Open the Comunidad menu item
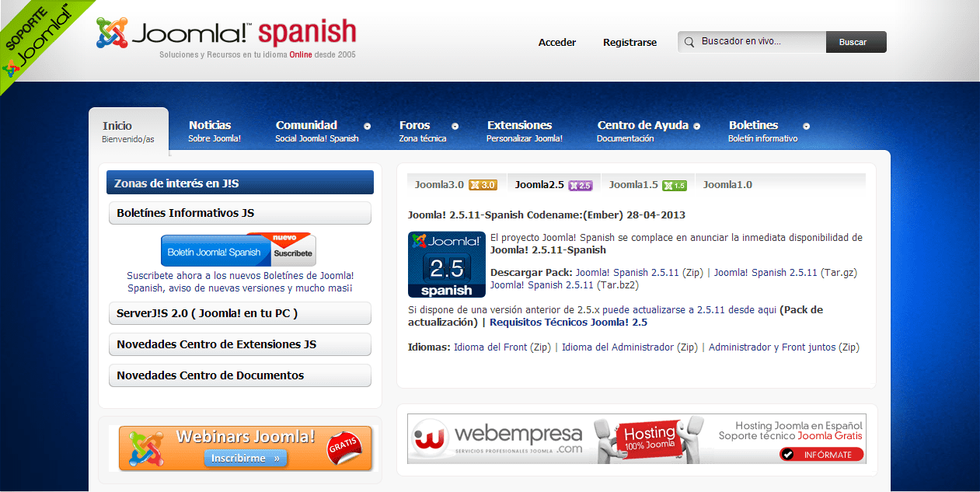 pos(317,131)
